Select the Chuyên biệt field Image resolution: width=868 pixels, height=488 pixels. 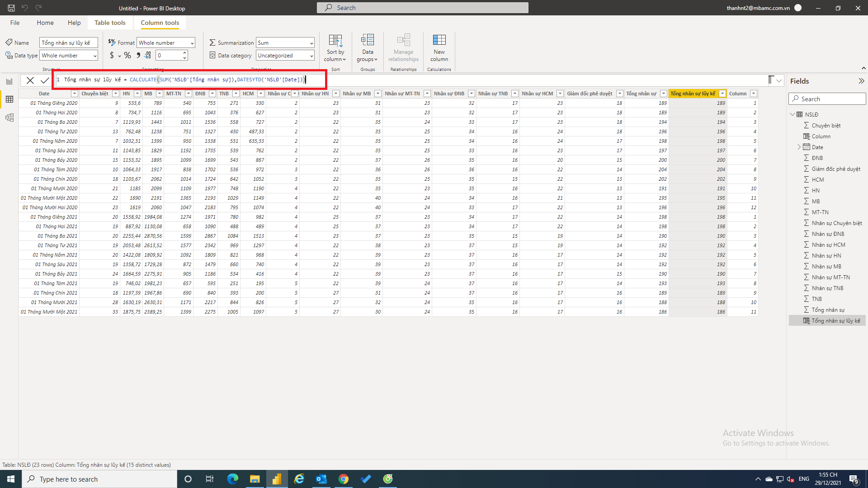pyautogui.click(x=827, y=125)
